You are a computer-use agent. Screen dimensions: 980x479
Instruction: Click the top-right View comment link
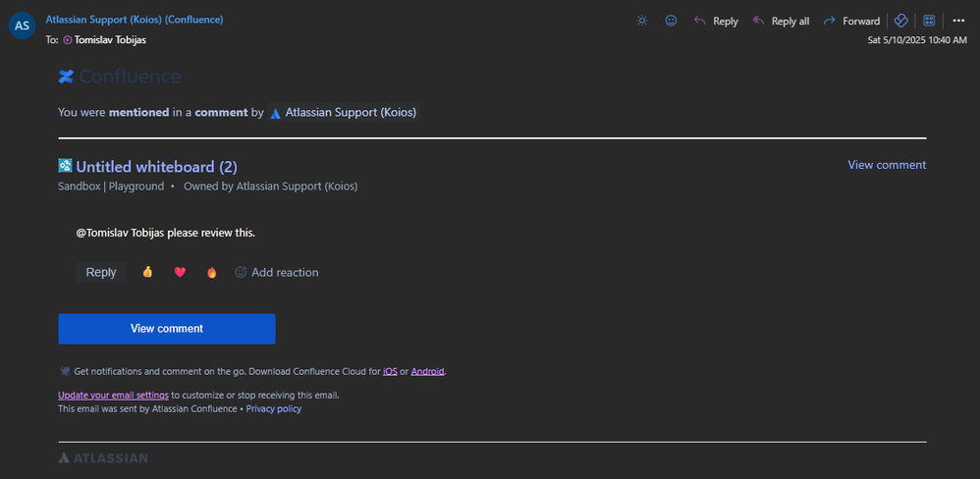pos(887,165)
